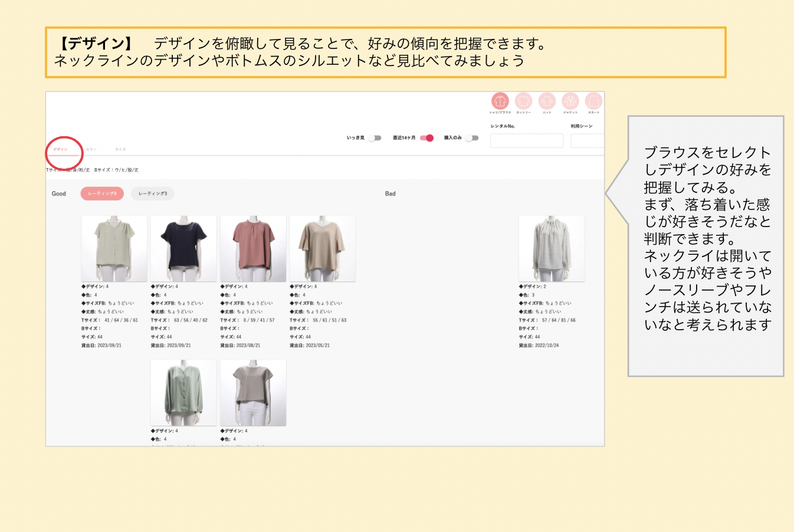Select the スカート category icon
The width and height of the screenshot is (794, 532).
coord(593,101)
